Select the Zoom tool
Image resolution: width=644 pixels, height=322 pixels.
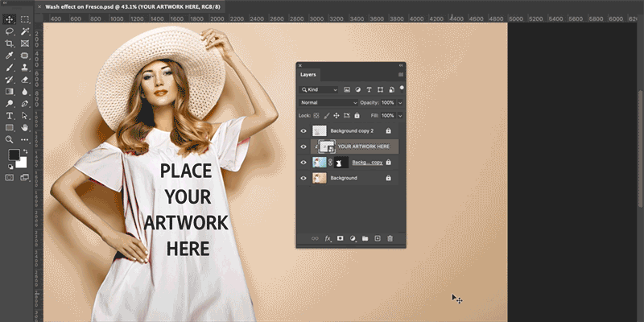(x=10, y=141)
